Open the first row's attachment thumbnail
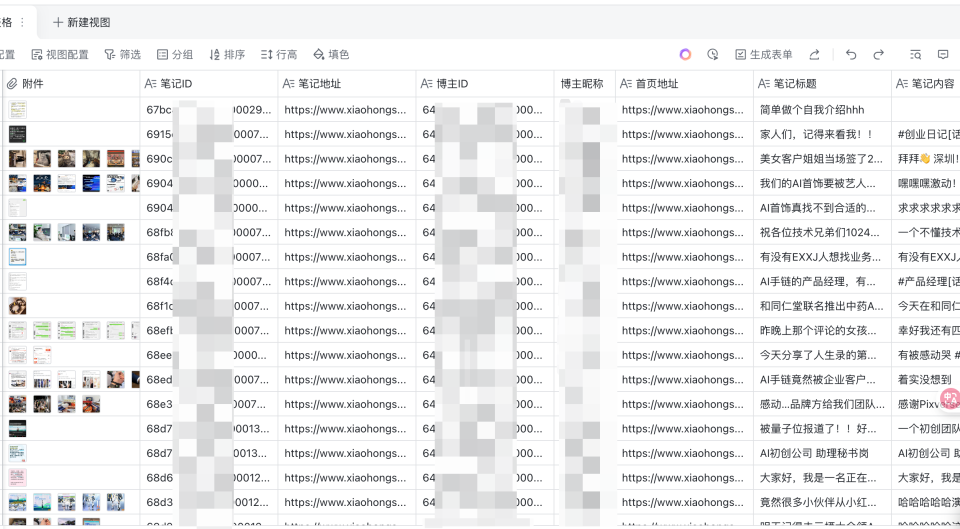The image size is (960, 529). coord(18,110)
